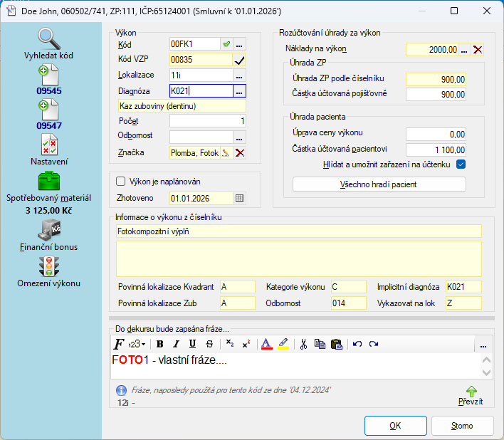Toggle Hlídat a umožnit zařazení na účtenku
The height and width of the screenshot is (440, 504).
pos(461,164)
